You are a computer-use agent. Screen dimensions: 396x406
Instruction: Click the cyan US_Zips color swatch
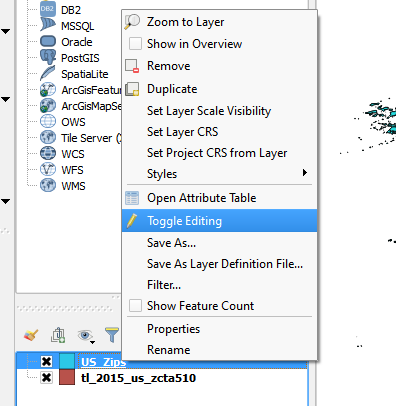[x=67, y=361]
